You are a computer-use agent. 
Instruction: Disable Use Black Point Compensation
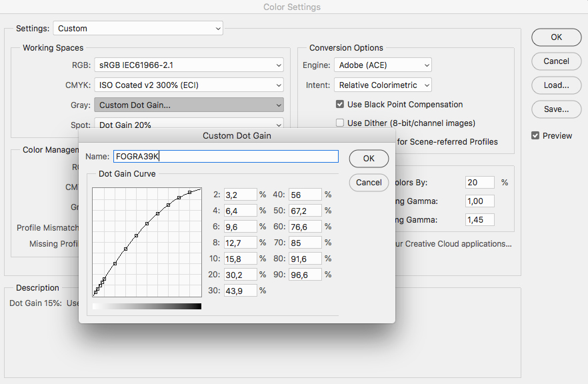(x=340, y=105)
